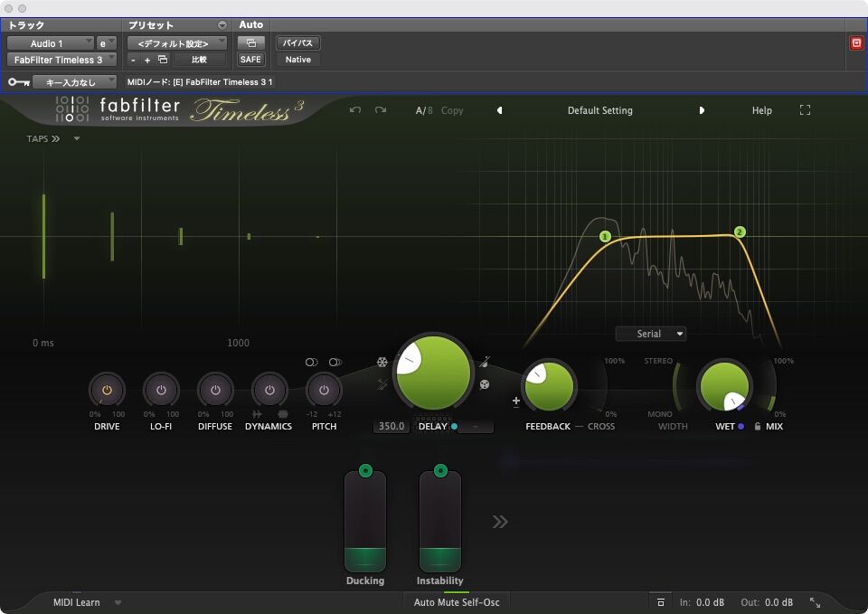Screen dimensions: 868x614
Task: Click the Out 0.0 dB value
Action: 778,602
